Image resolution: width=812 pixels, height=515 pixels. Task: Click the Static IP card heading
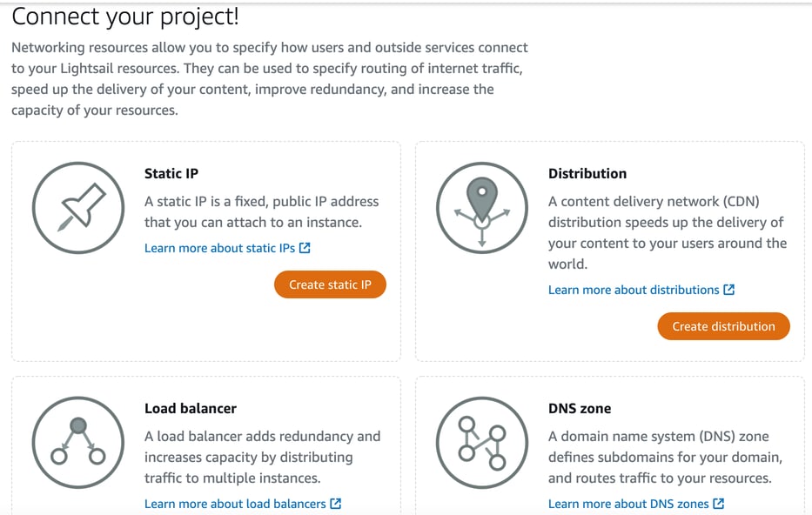pos(171,173)
